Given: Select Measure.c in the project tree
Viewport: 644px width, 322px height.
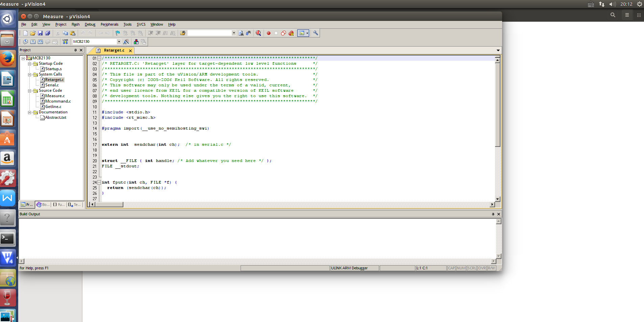Looking at the screenshot, I should pos(55,96).
